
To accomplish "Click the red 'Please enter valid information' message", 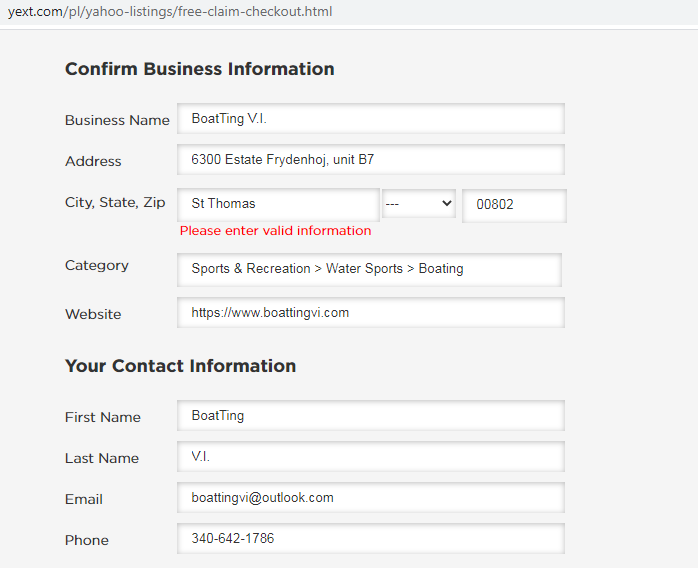I will (275, 231).
